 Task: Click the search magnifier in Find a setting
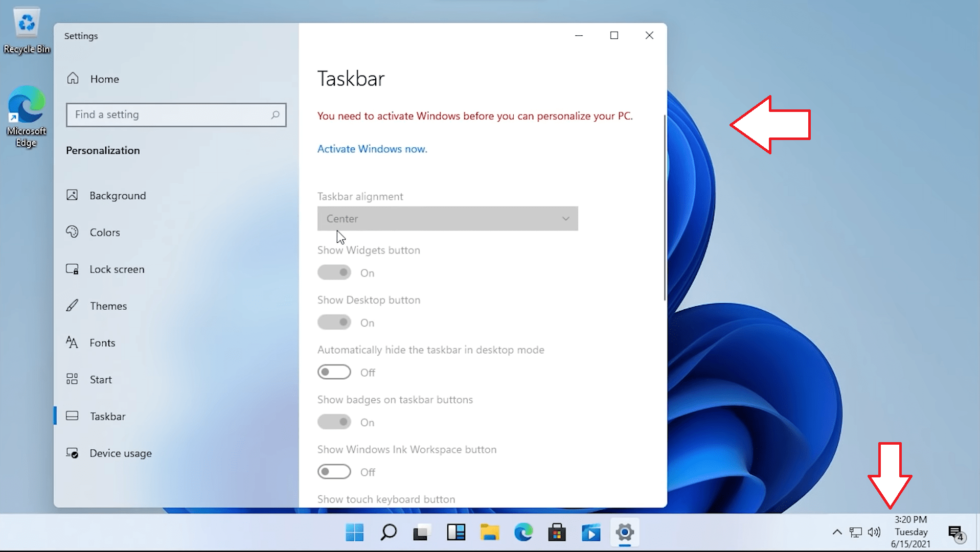pyautogui.click(x=275, y=115)
